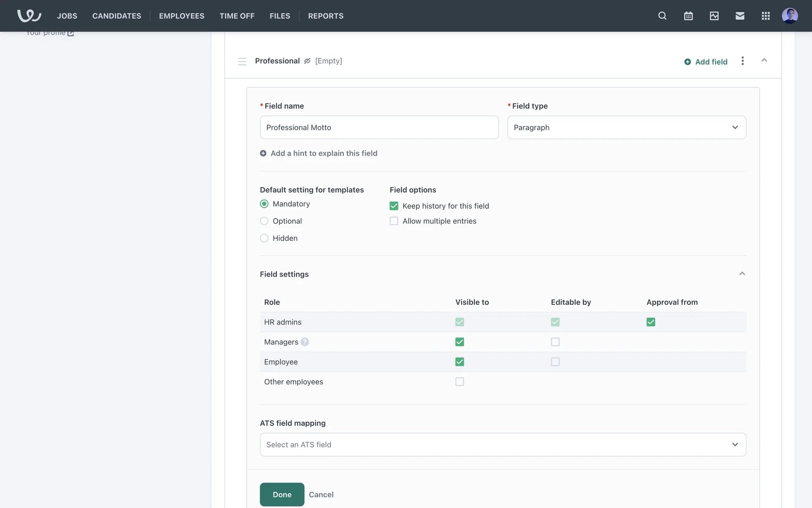This screenshot has height=508, width=812.
Task: Click the user profile avatar
Action: tap(790, 16)
